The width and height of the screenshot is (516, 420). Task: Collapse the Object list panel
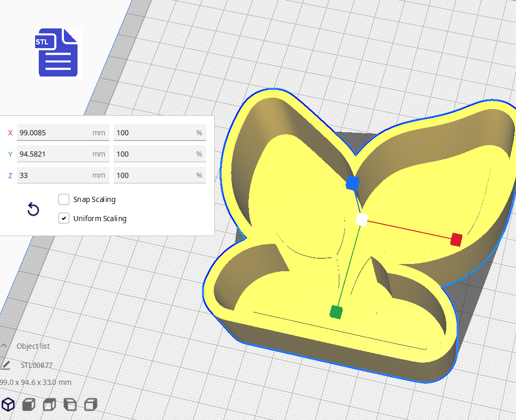(x=4, y=346)
